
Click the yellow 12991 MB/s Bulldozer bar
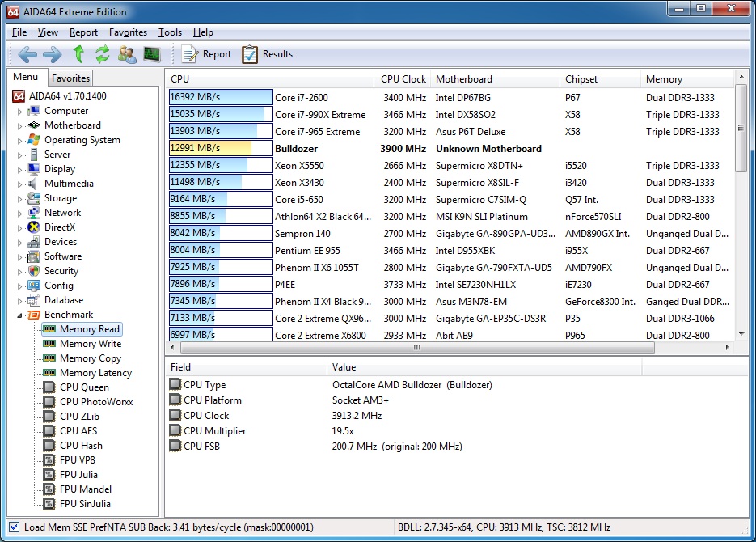pyautogui.click(x=221, y=148)
